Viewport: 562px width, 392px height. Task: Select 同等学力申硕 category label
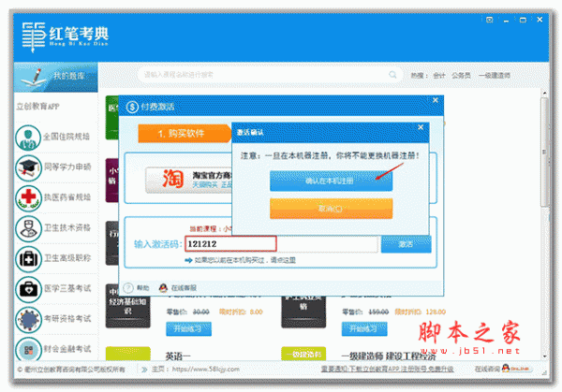[x=67, y=167]
